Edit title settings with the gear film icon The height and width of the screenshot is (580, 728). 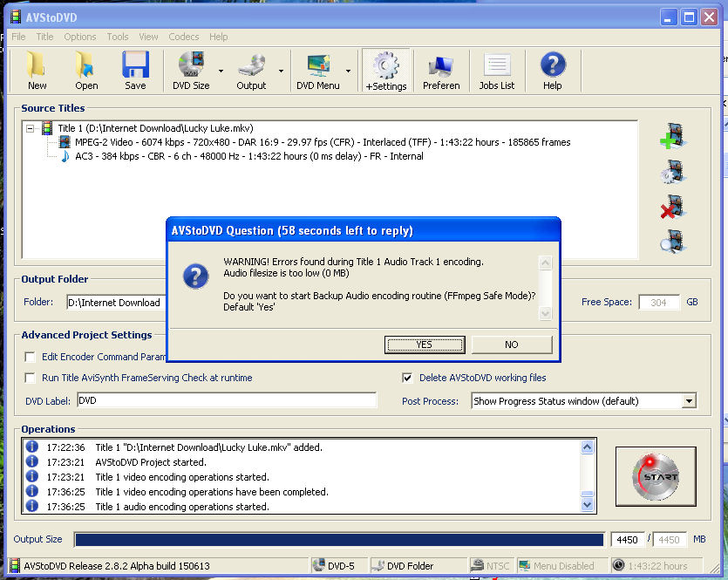(673, 171)
